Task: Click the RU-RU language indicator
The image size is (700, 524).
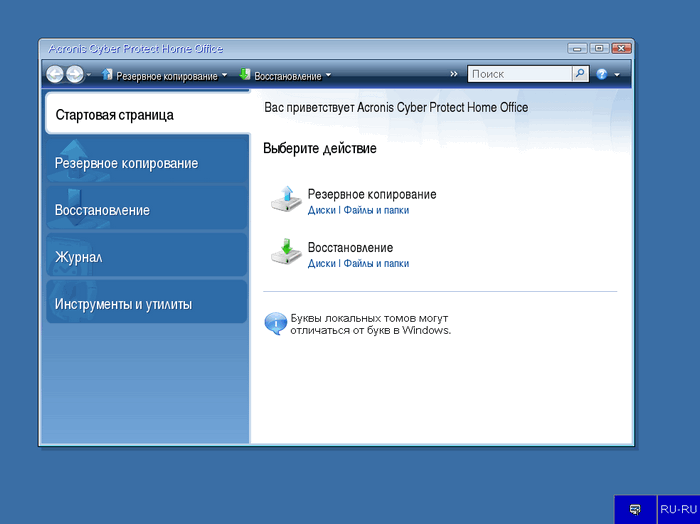Action: 678,509
